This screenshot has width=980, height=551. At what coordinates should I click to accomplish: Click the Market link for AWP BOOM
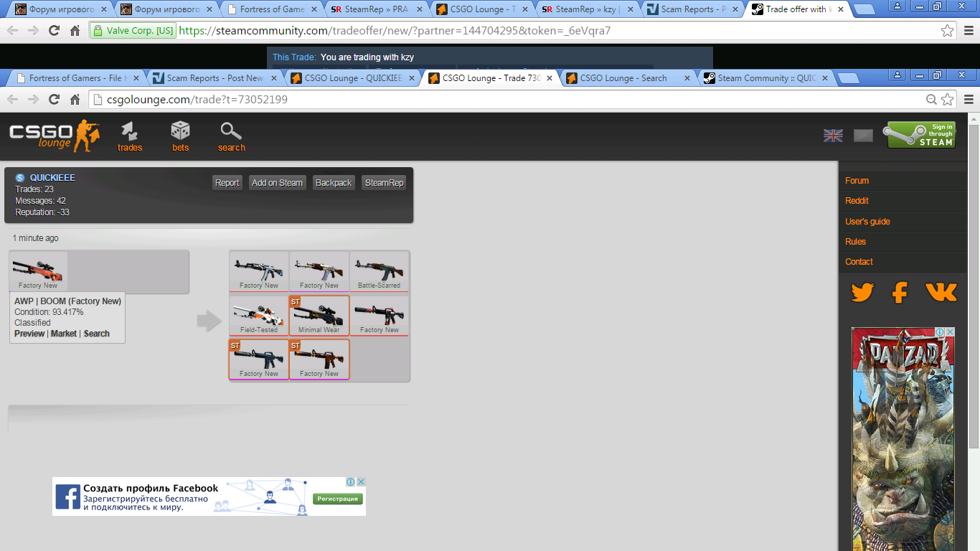pyautogui.click(x=64, y=334)
